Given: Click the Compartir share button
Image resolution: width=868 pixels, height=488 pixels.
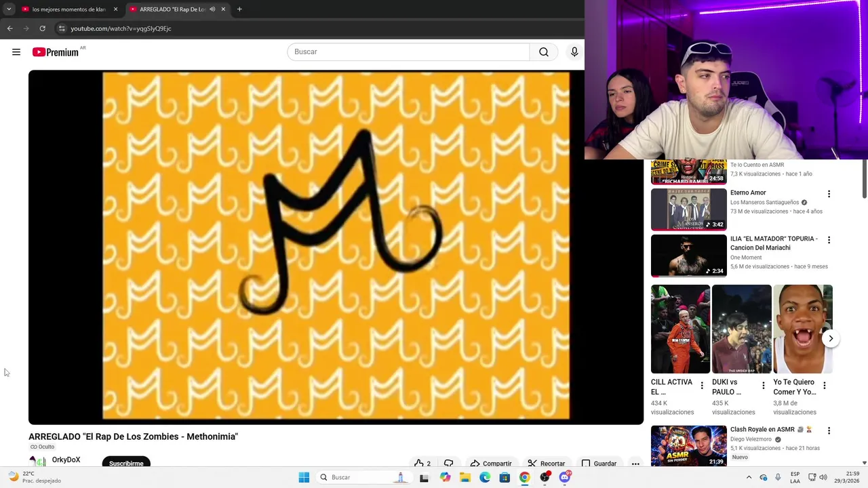Looking at the screenshot, I should coord(490,463).
